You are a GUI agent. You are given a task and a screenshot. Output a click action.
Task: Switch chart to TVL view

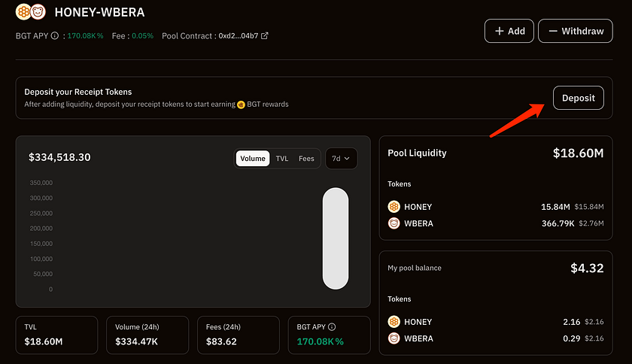281,159
